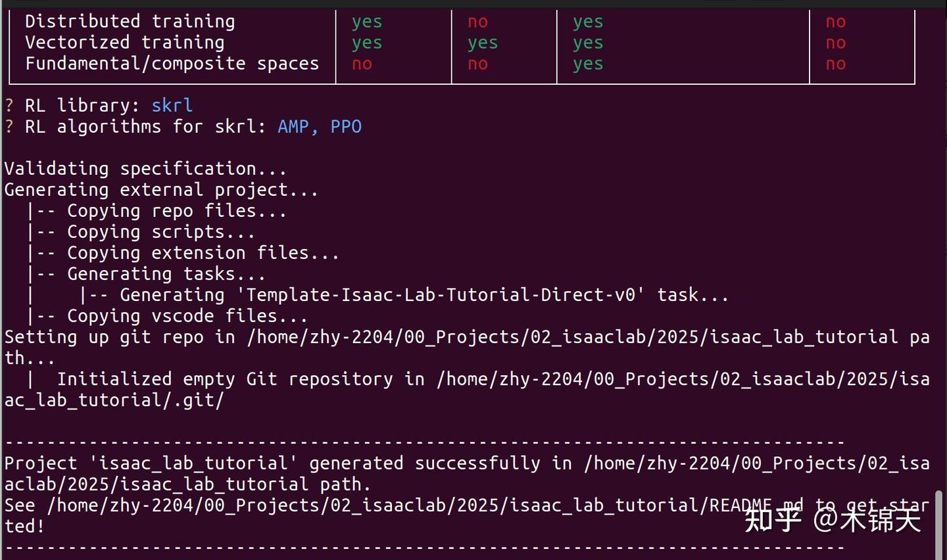The image size is (947, 560).
Task: Click the last column's 'no' in the Distributed training row
Action: pos(836,22)
